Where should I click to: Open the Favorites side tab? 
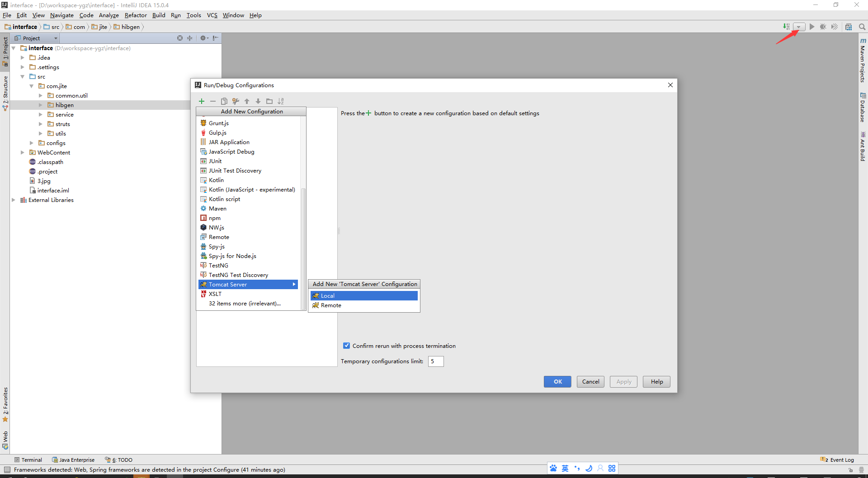tap(5, 404)
